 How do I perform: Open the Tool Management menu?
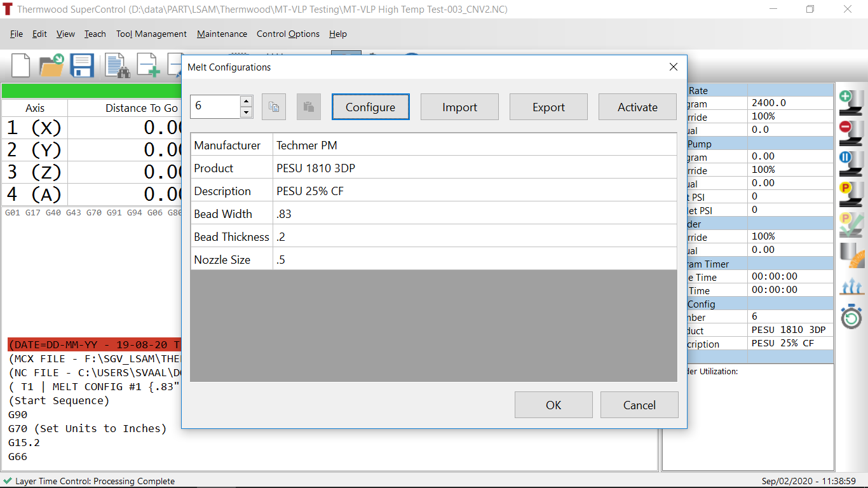[x=151, y=34]
